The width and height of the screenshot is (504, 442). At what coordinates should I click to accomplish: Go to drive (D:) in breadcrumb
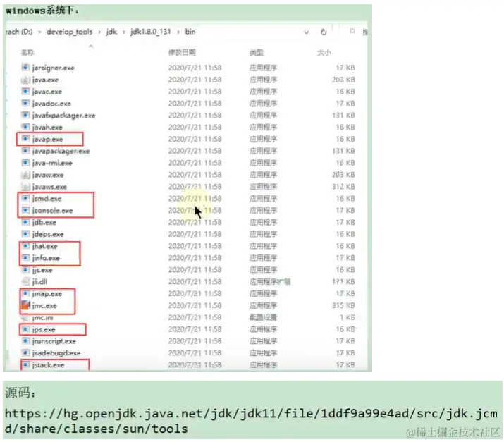pyautogui.click(x=19, y=32)
